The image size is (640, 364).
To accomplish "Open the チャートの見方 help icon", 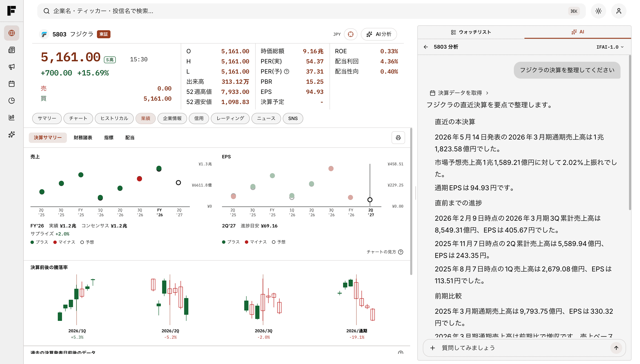I will 400,252.
